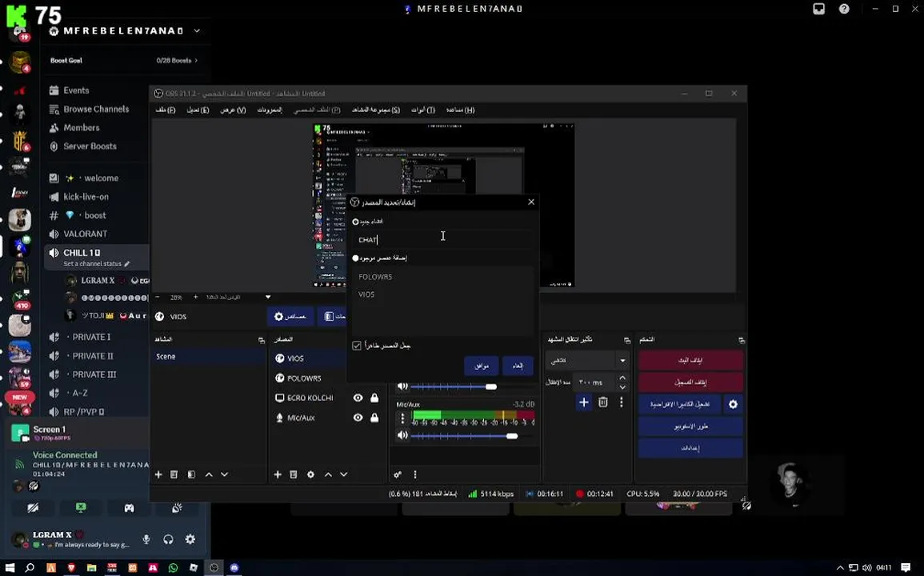Select the create new source radio button
Screen dimensions: 924x576
coord(355,222)
